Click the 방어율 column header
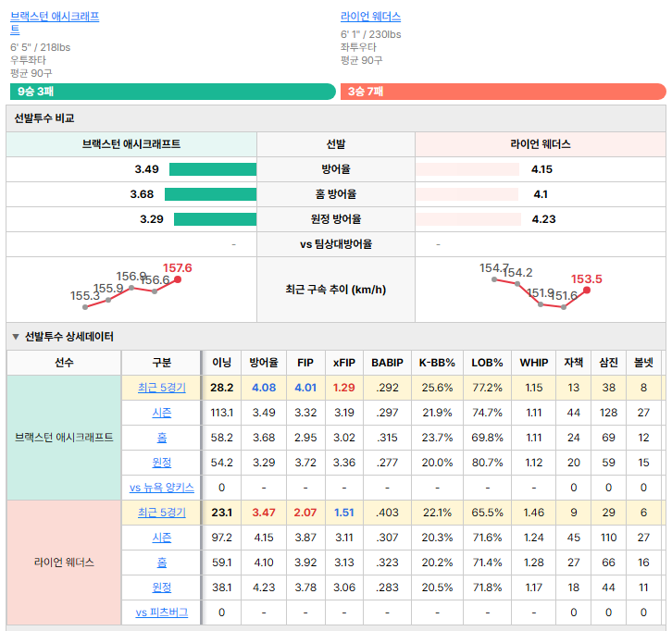 264,363
